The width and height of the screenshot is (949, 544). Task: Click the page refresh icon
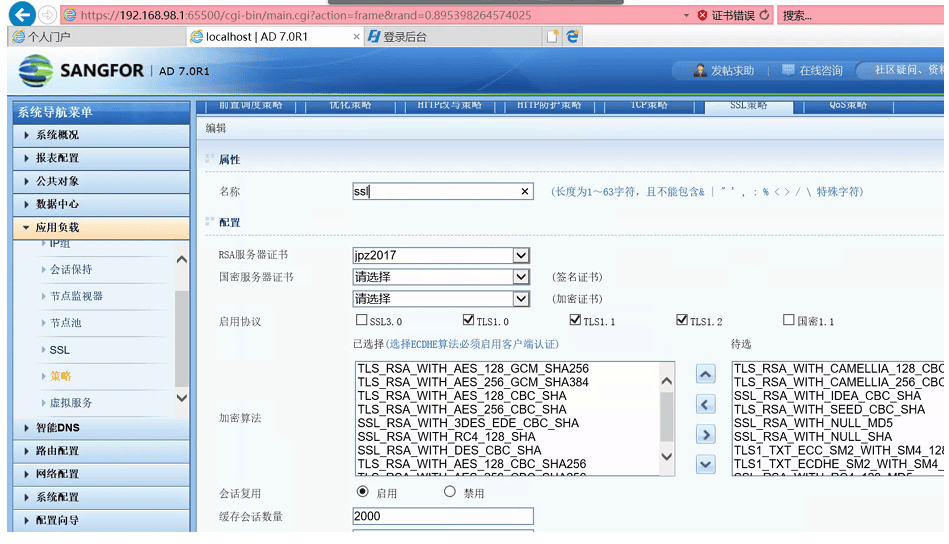point(764,15)
